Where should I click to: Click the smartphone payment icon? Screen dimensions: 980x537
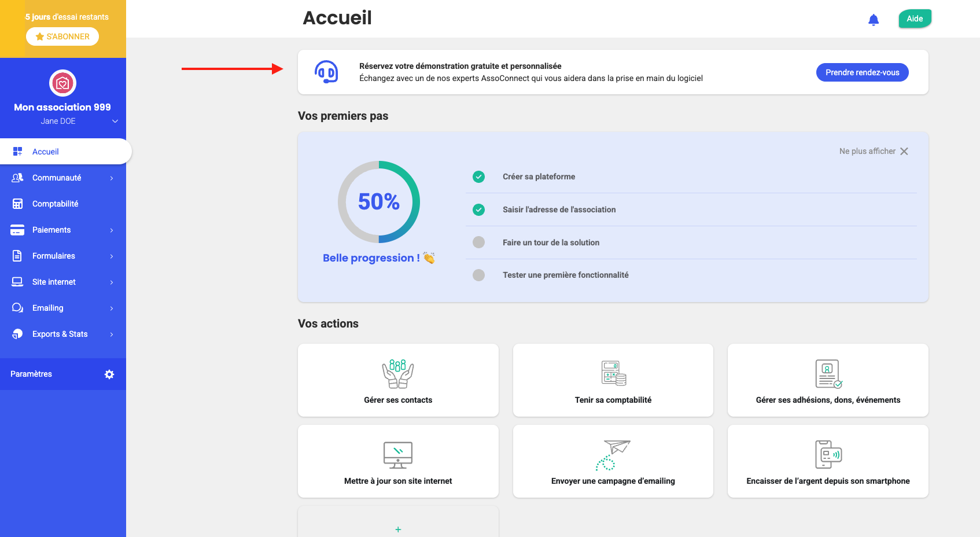pyautogui.click(x=828, y=454)
